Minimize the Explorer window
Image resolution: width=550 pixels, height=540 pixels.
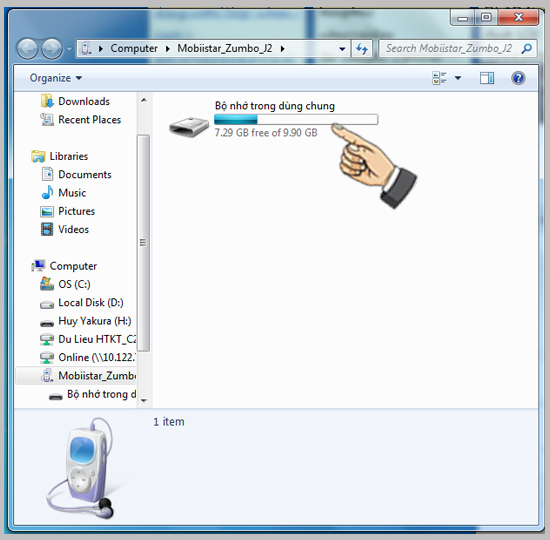pyautogui.click(x=462, y=18)
